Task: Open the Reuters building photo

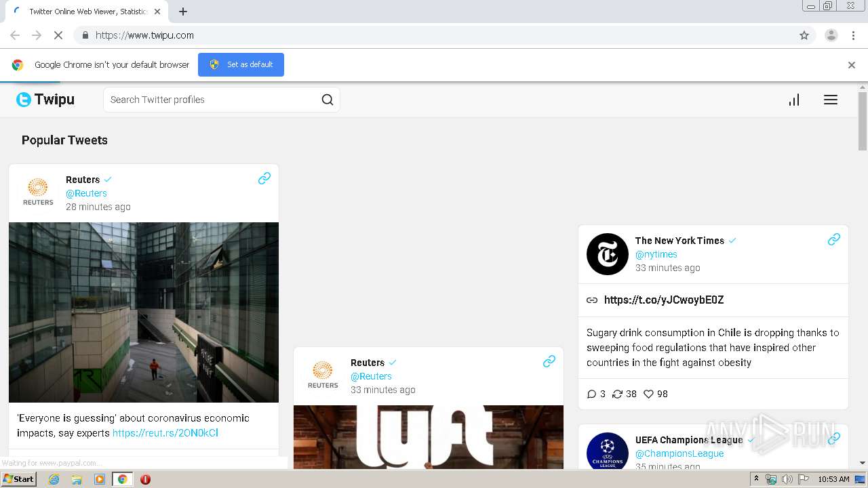Action: 144,312
